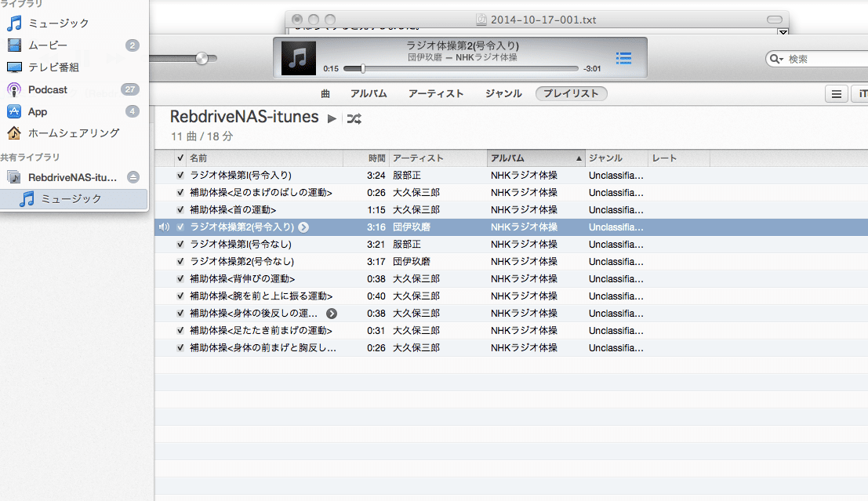Click remaining time -3:01
The image size is (868, 501).
[592, 69]
